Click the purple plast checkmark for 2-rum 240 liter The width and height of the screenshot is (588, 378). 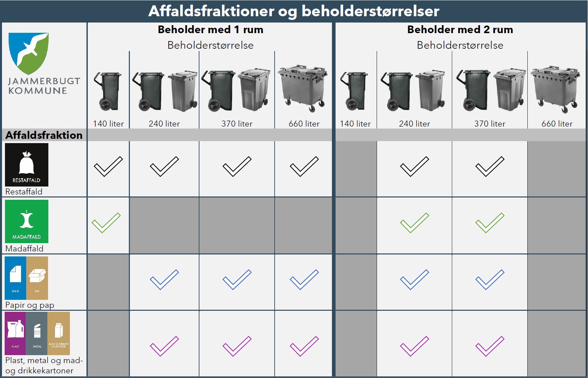click(414, 346)
